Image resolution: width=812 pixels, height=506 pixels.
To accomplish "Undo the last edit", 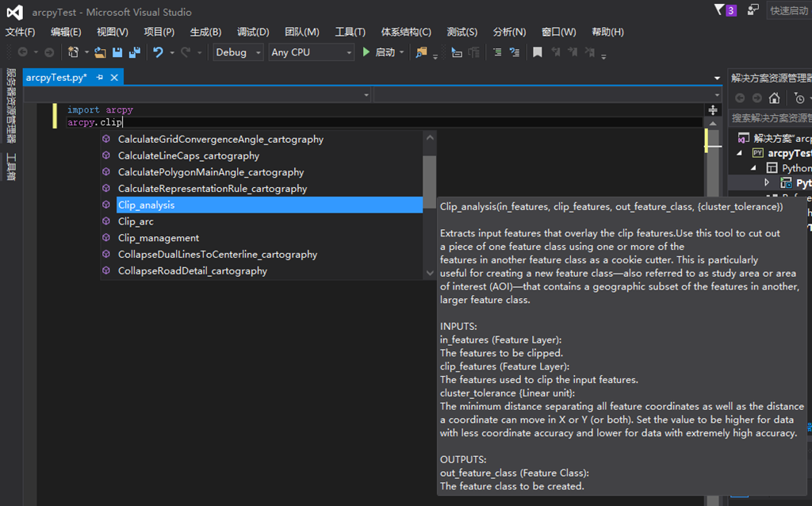I will [x=158, y=52].
